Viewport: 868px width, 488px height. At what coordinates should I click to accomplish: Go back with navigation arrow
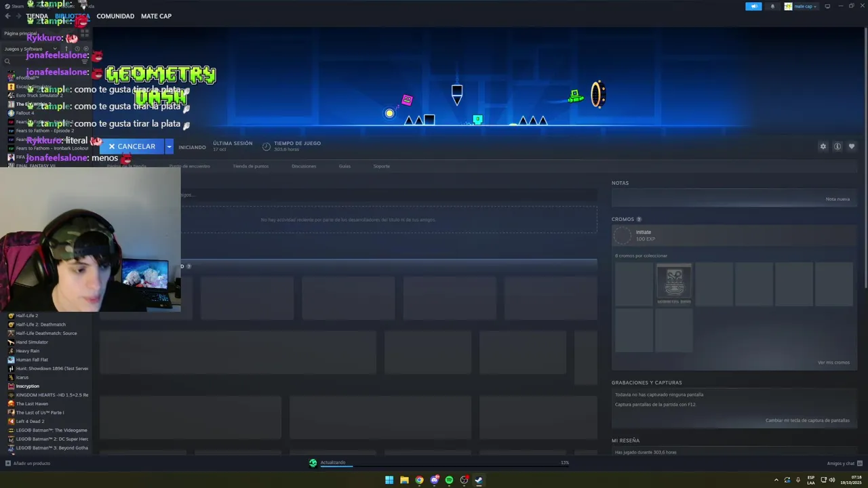click(x=7, y=16)
